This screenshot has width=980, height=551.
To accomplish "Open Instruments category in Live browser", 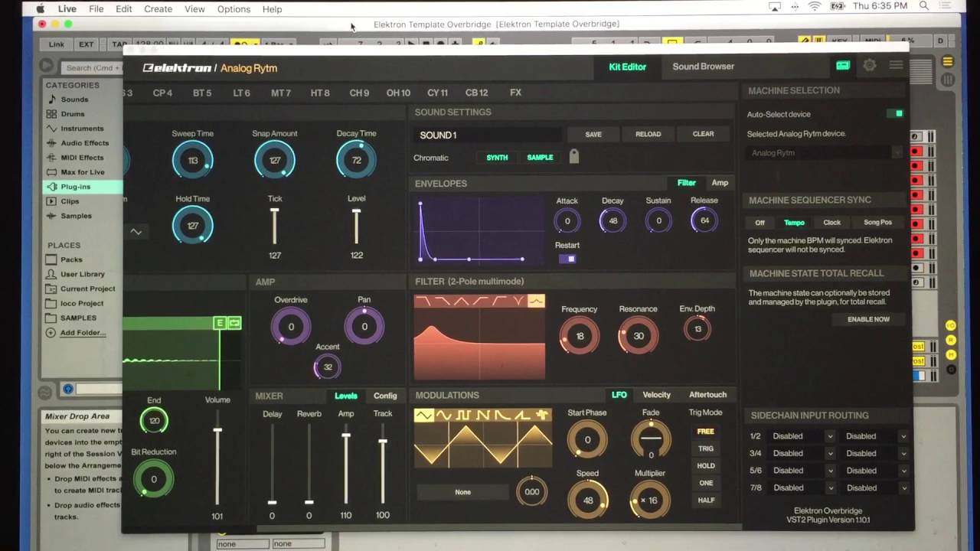I will tap(82, 129).
